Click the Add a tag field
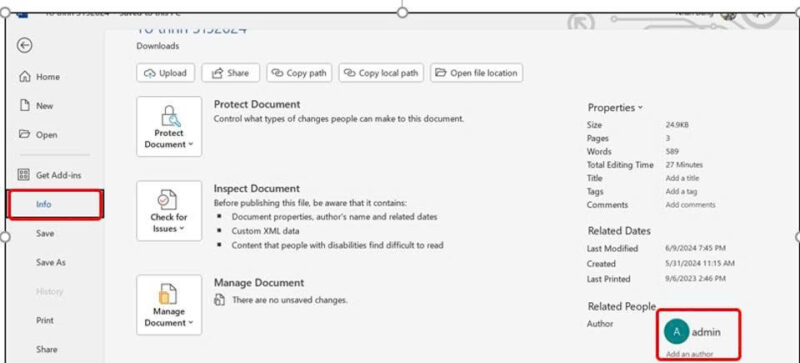Image resolution: width=800 pixels, height=363 pixels. pos(681,191)
